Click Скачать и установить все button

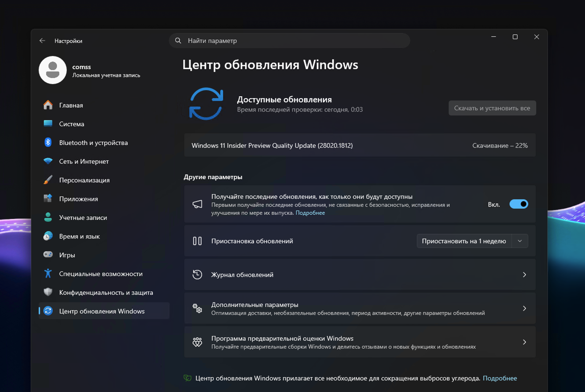point(492,108)
